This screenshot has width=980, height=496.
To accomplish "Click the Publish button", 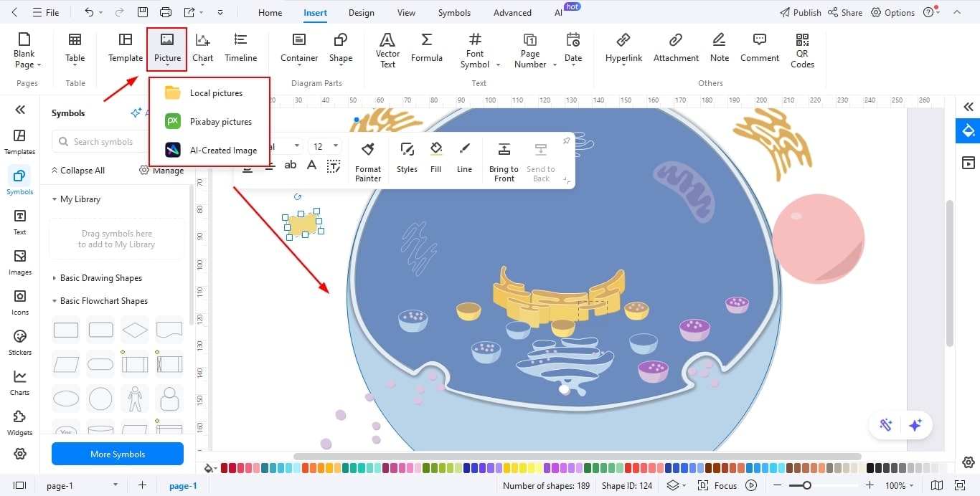I will pyautogui.click(x=800, y=12).
